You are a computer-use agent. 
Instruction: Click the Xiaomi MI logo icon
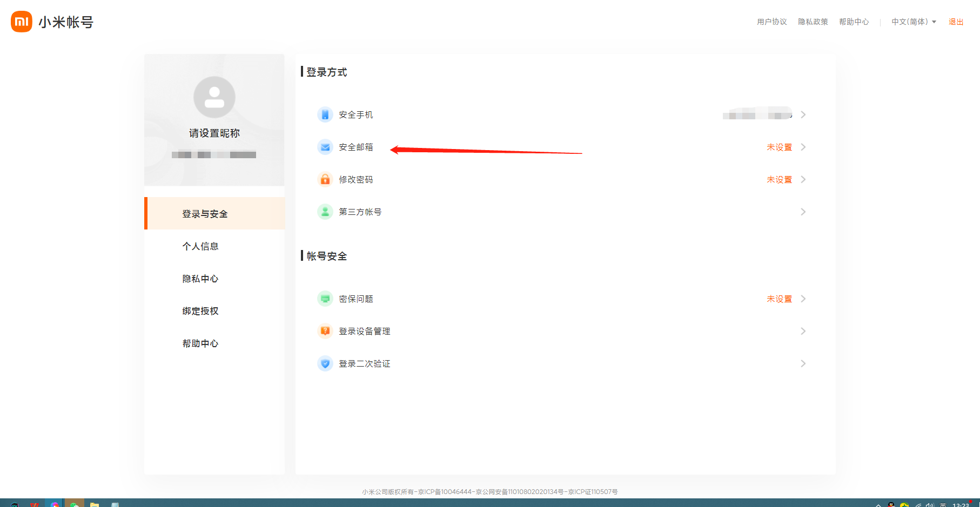point(22,22)
